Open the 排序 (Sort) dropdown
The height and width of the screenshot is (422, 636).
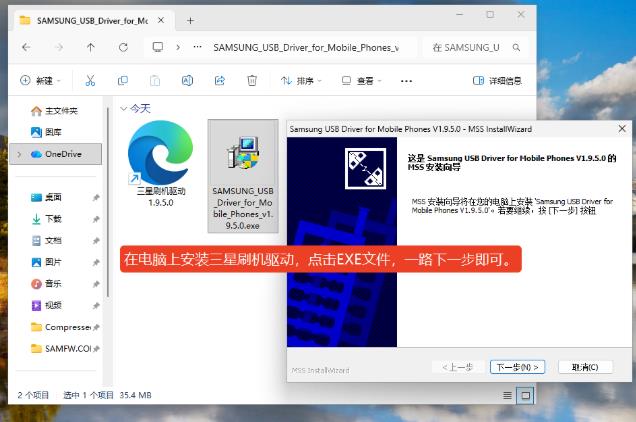pos(301,81)
